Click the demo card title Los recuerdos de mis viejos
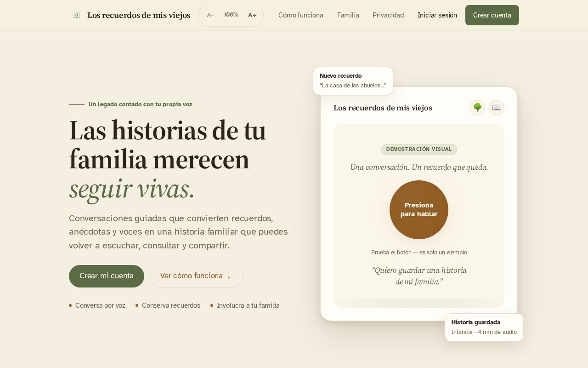Image resolution: width=588 pixels, height=368 pixels. pyautogui.click(x=383, y=108)
